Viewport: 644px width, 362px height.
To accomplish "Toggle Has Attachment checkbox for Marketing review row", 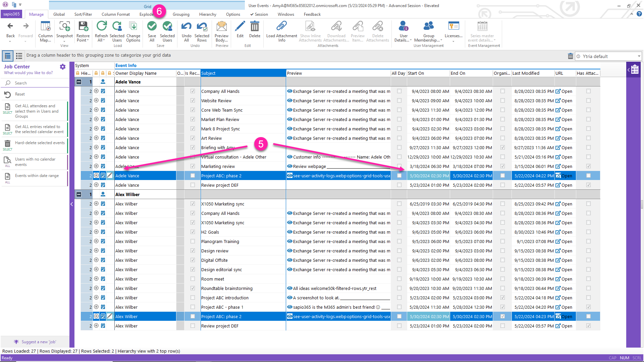I will (588, 166).
